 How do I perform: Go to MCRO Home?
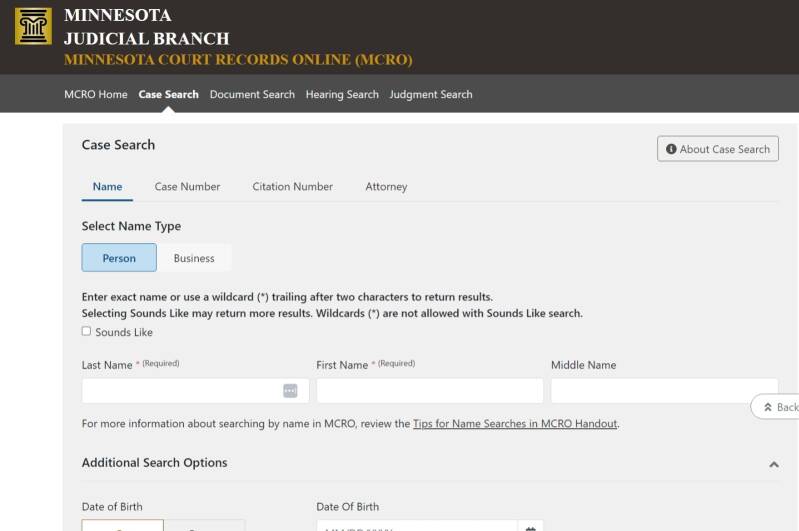click(x=96, y=94)
